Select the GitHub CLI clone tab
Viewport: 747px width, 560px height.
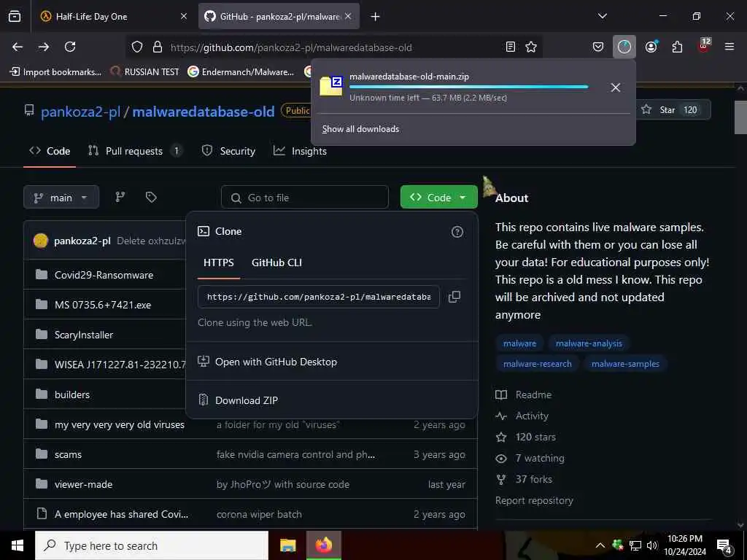pyautogui.click(x=276, y=262)
